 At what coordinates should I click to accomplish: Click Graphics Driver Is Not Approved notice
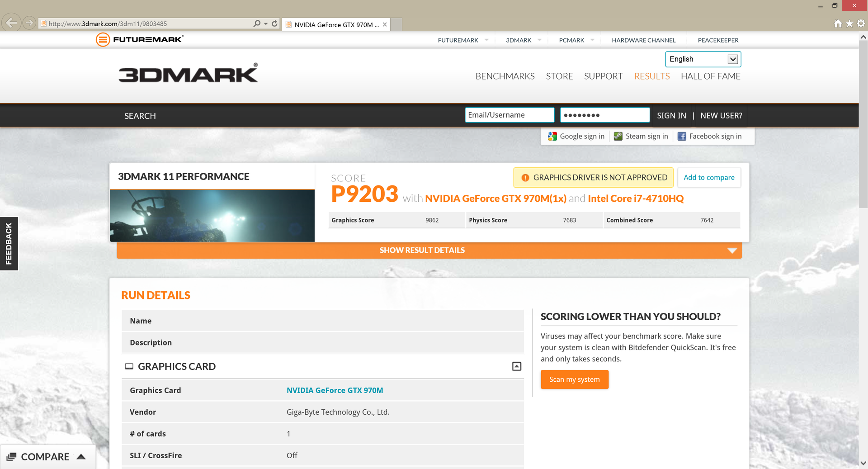(593, 177)
